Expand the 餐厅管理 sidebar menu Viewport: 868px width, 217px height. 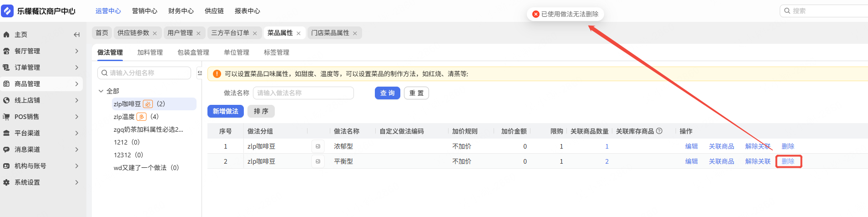point(76,51)
